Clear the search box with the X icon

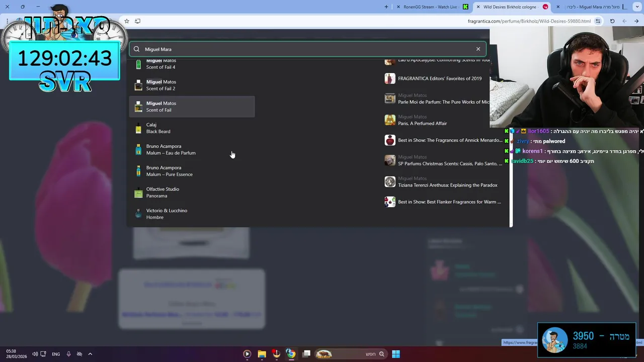pos(478,49)
